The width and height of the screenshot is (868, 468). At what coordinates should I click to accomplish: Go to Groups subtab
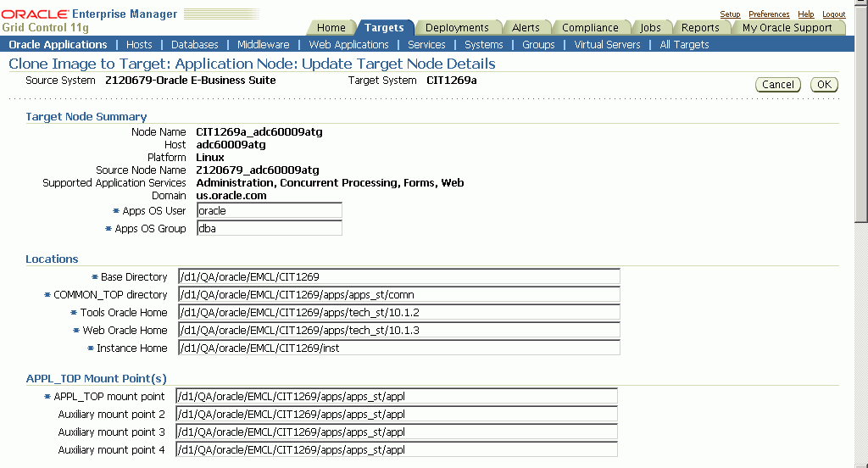click(x=538, y=44)
